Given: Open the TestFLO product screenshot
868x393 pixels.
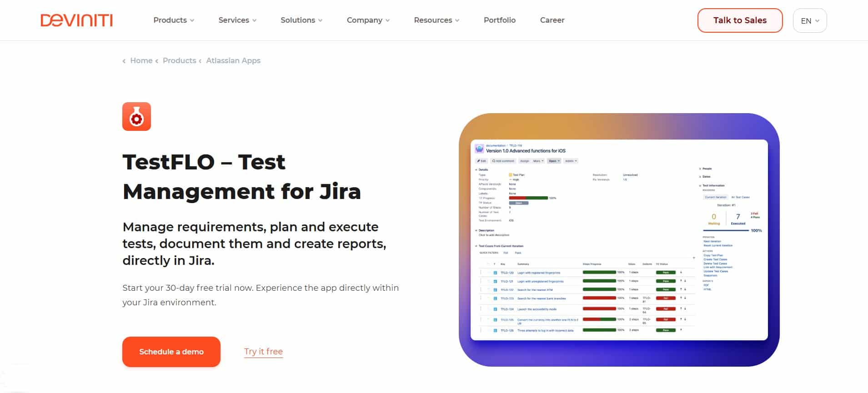Looking at the screenshot, I should click(x=619, y=239).
